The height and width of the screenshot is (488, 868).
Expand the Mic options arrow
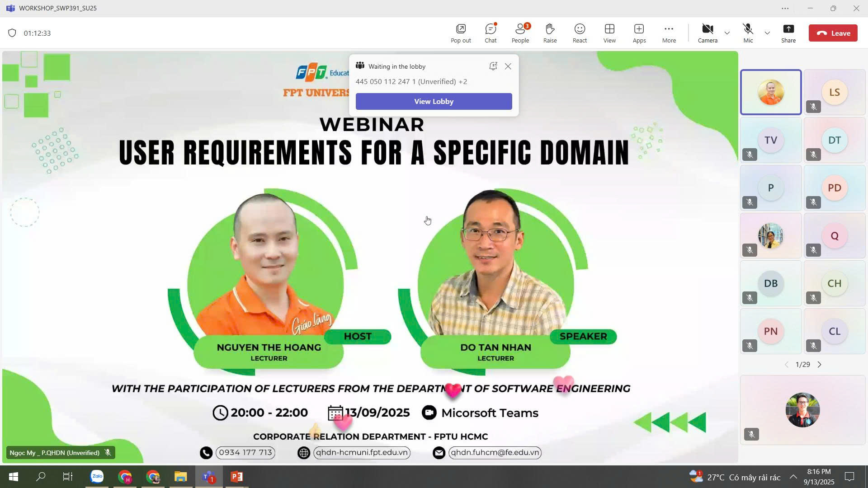tap(767, 33)
